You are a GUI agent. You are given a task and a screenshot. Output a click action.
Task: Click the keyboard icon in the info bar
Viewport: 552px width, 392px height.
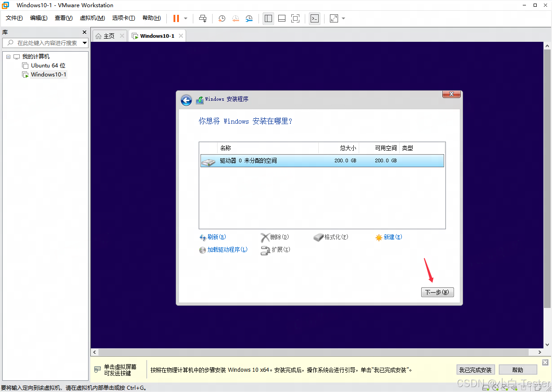(x=98, y=370)
